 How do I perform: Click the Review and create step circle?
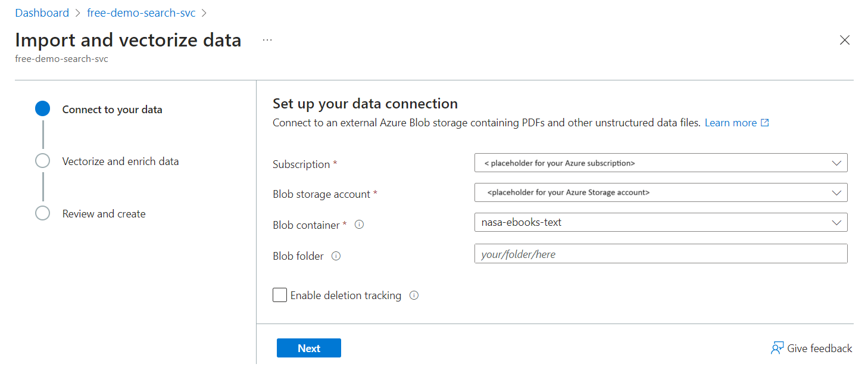tap(42, 213)
